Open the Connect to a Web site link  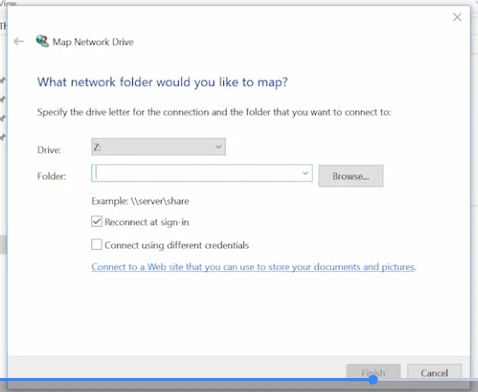(x=254, y=267)
